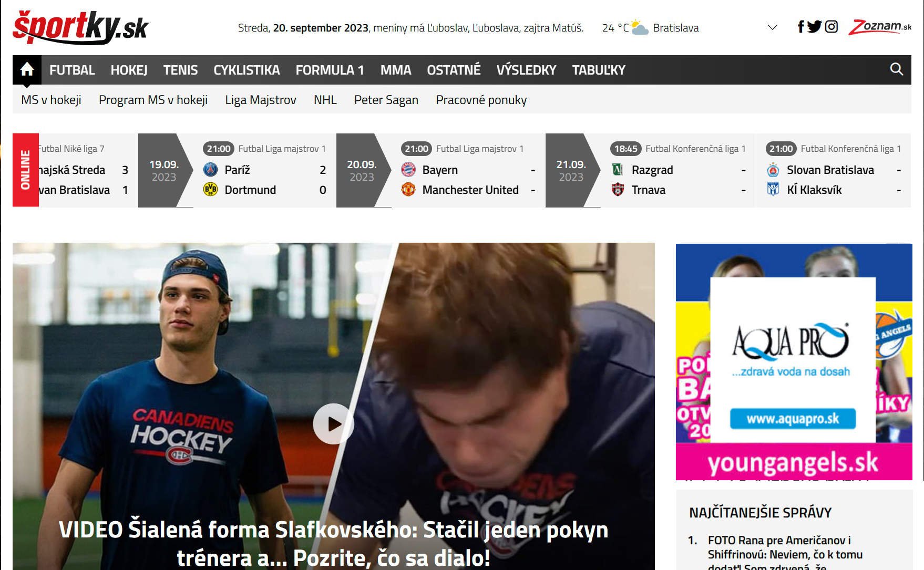Screen dimensions: 924x570
Task: Play the Slafkovský video
Action: click(333, 423)
